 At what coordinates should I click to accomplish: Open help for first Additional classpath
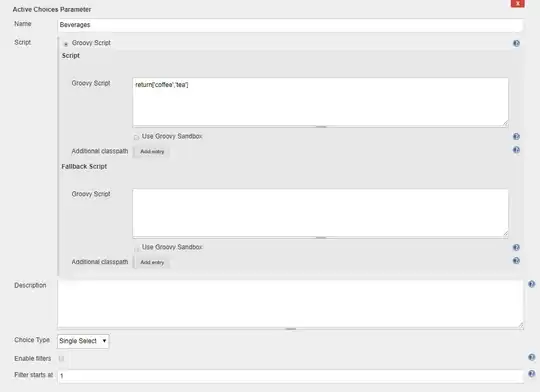coord(516,150)
